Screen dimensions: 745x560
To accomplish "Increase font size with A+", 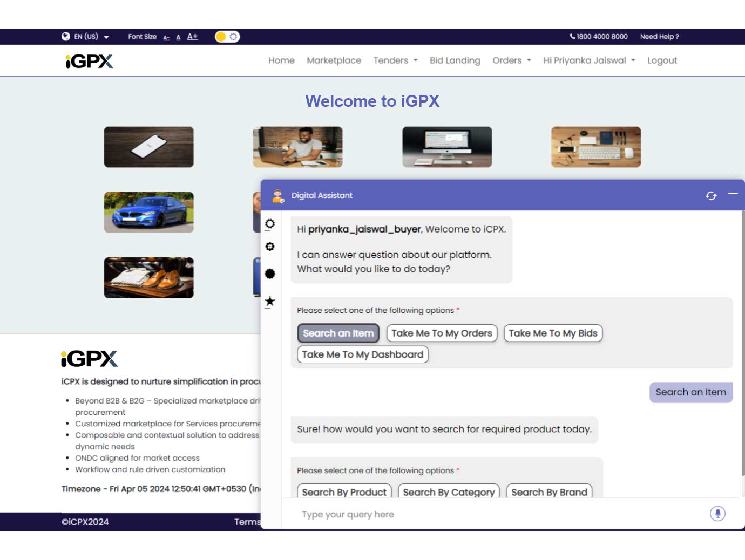I will (192, 37).
